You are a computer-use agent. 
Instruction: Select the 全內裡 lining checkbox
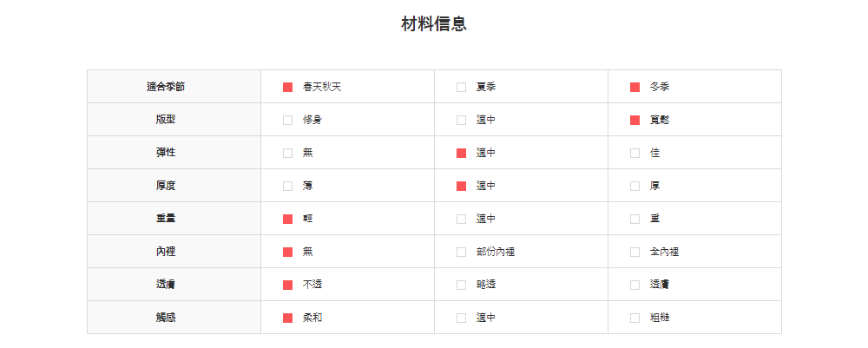(x=635, y=252)
